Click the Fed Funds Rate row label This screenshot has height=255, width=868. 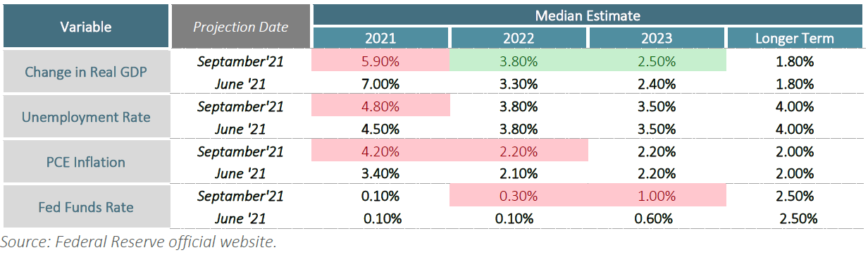[x=85, y=207]
